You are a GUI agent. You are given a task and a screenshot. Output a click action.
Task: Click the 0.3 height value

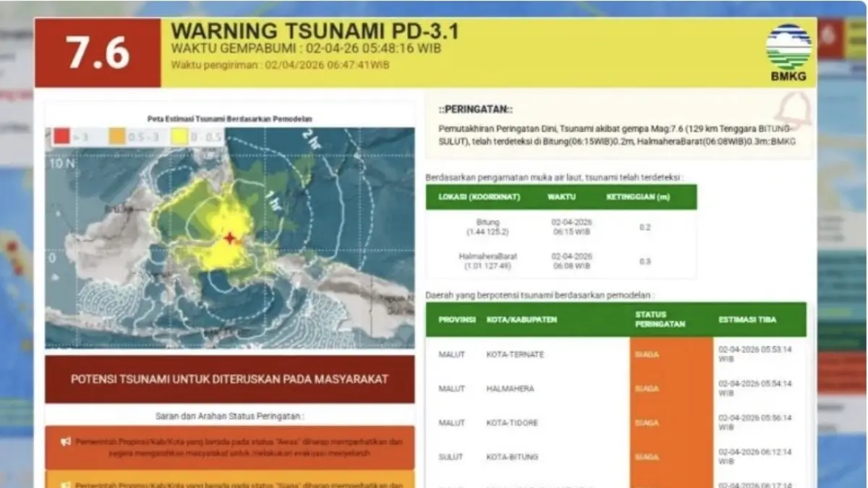(x=644, y=261)
